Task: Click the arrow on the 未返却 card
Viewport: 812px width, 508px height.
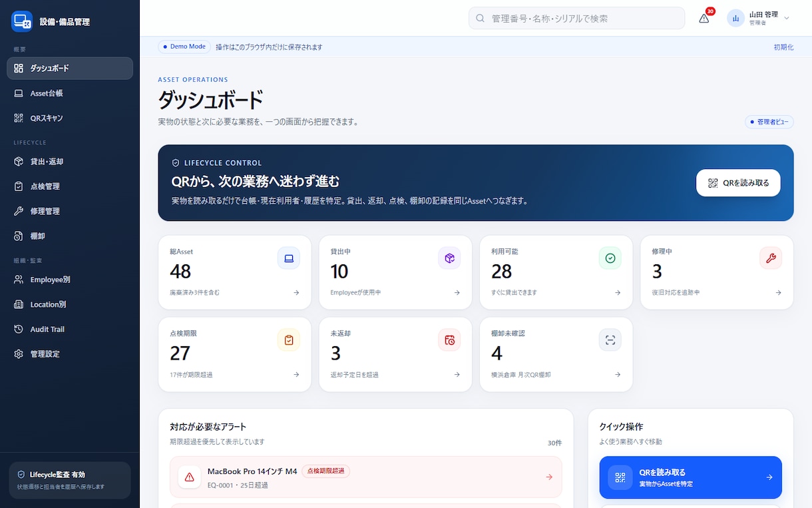Action: (x=457, y=375)
